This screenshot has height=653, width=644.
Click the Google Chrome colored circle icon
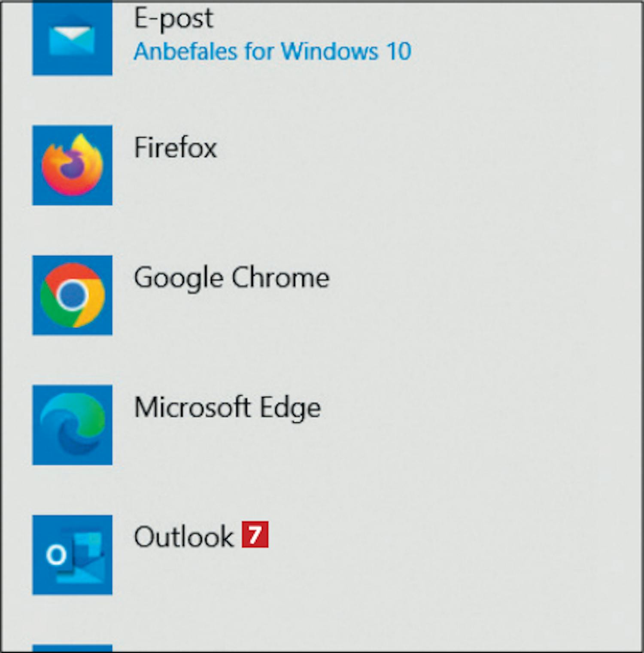click(72, 295)
